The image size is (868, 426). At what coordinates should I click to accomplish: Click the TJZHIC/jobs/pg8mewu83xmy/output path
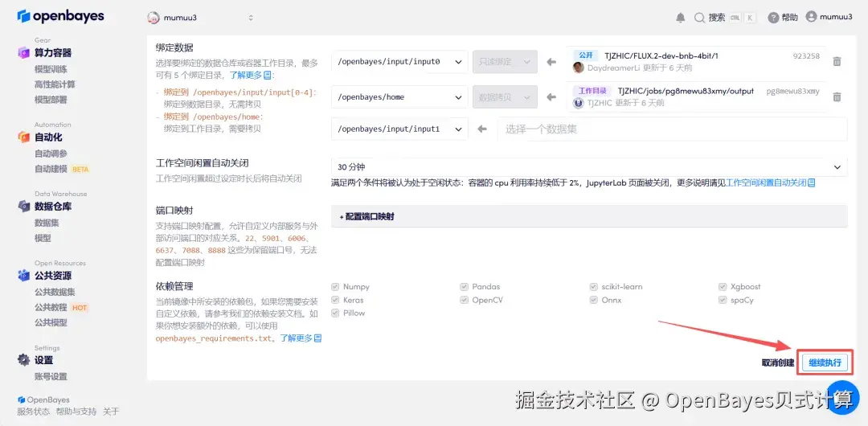(x=686, y=92)
